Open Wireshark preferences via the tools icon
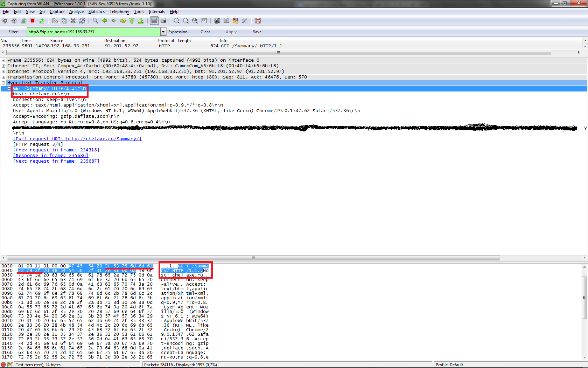588x368 pixels. click(x=244, y=21)
